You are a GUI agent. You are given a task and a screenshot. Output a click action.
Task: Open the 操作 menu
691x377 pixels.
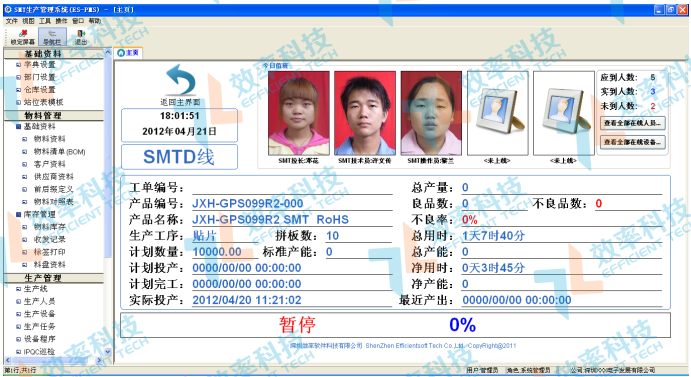click(61, 21)
